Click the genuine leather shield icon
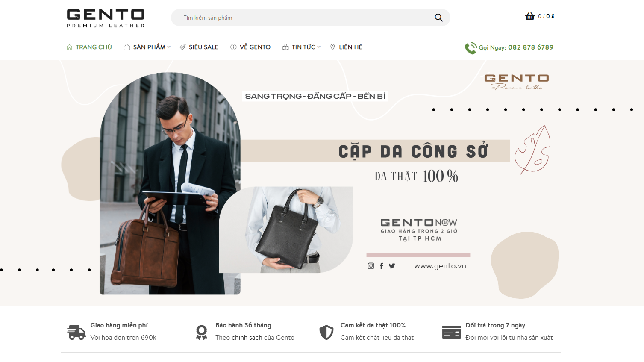The height and width of the screenshot is (362, 644). [x=326, y=332]
